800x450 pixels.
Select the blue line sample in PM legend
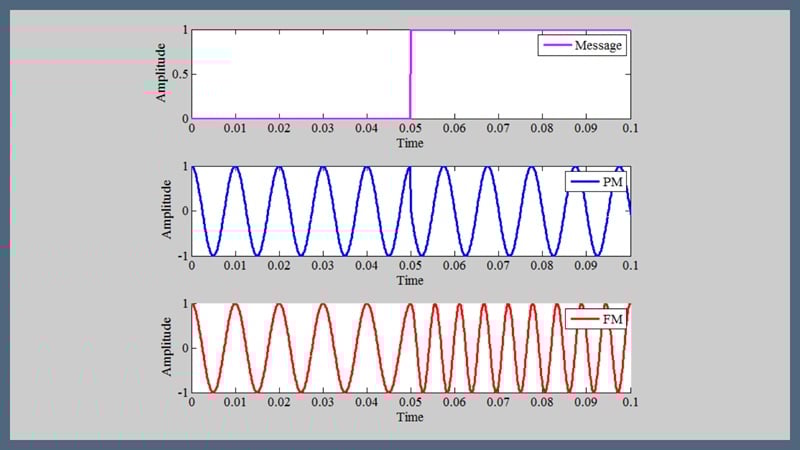coord(583,183)
